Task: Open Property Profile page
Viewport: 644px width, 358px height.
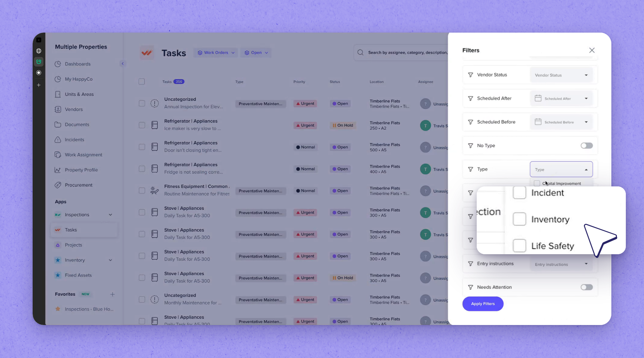Action: pyautogui.click(x=81, y=170)
